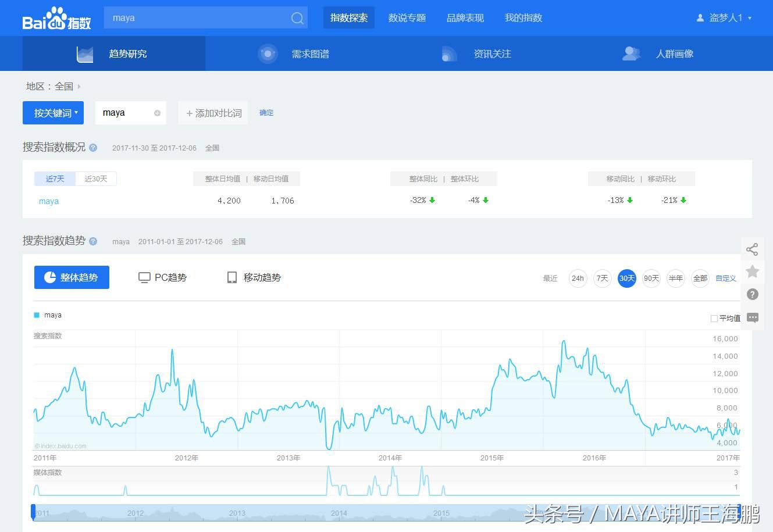Open the help question-mark icon
Image resolution: width=773 pixels, height=532 pixels.
tap(752, 294)
